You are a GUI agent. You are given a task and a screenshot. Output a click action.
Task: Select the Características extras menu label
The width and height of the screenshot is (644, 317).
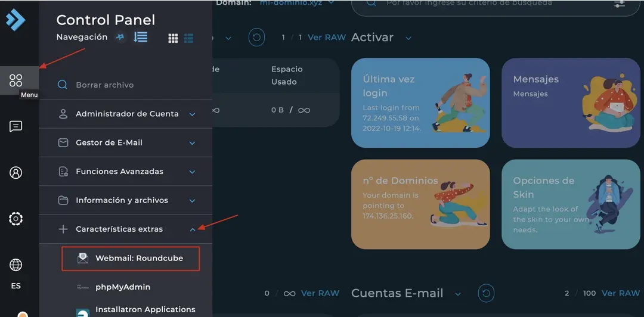(x=119, y=229)
